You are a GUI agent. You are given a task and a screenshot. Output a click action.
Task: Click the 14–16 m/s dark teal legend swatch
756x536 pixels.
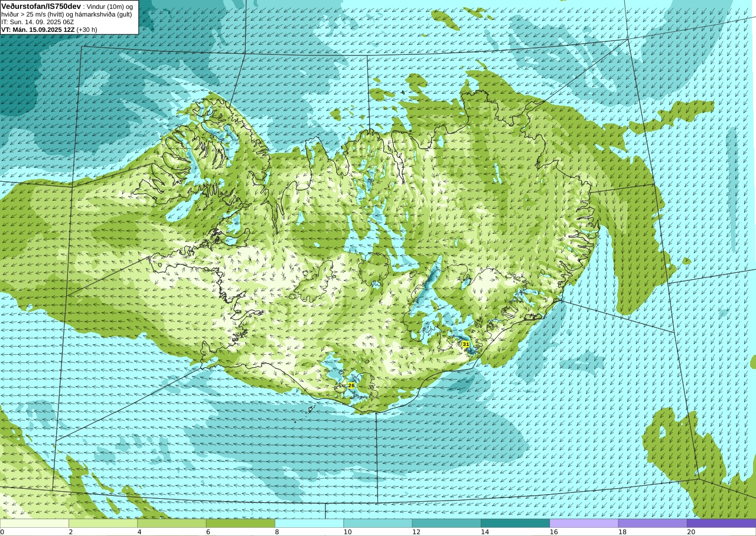(515, 523)
